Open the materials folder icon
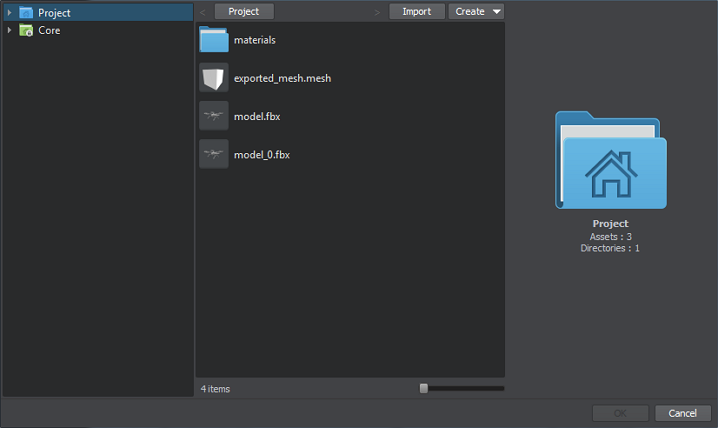 [214, 39]
